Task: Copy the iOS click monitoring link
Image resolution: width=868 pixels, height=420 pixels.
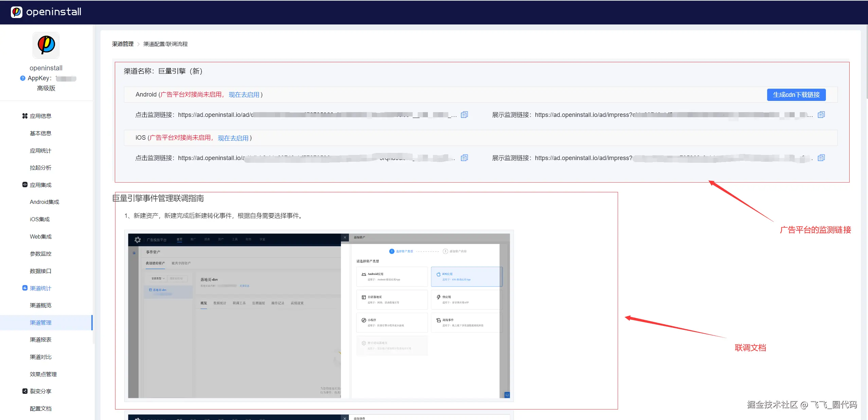Action: tap(464, 158)
